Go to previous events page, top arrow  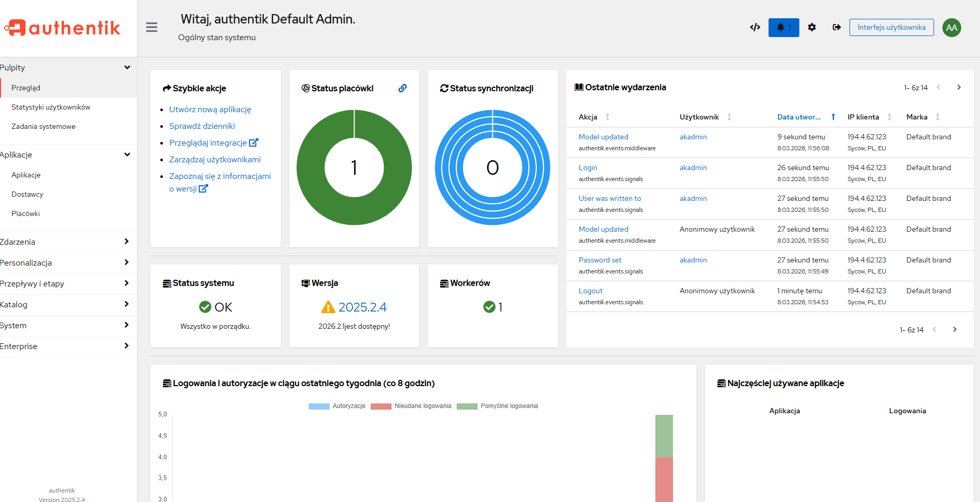coord(938,87)
